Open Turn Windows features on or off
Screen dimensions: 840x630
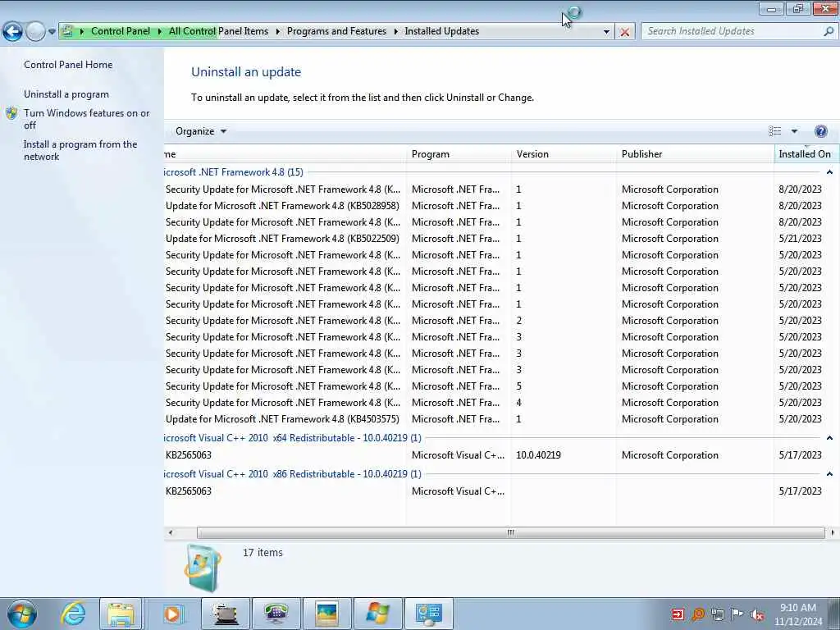coord(87,119)
